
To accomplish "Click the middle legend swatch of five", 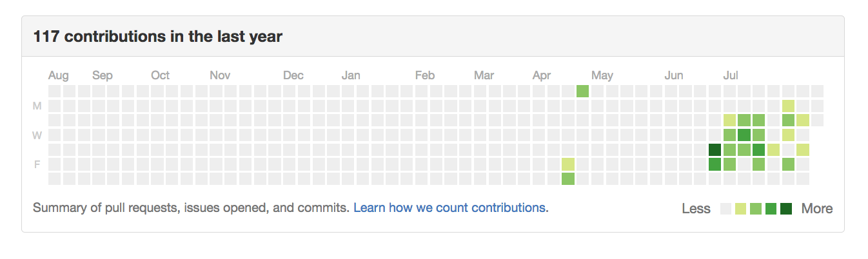I will coord(756,209).
